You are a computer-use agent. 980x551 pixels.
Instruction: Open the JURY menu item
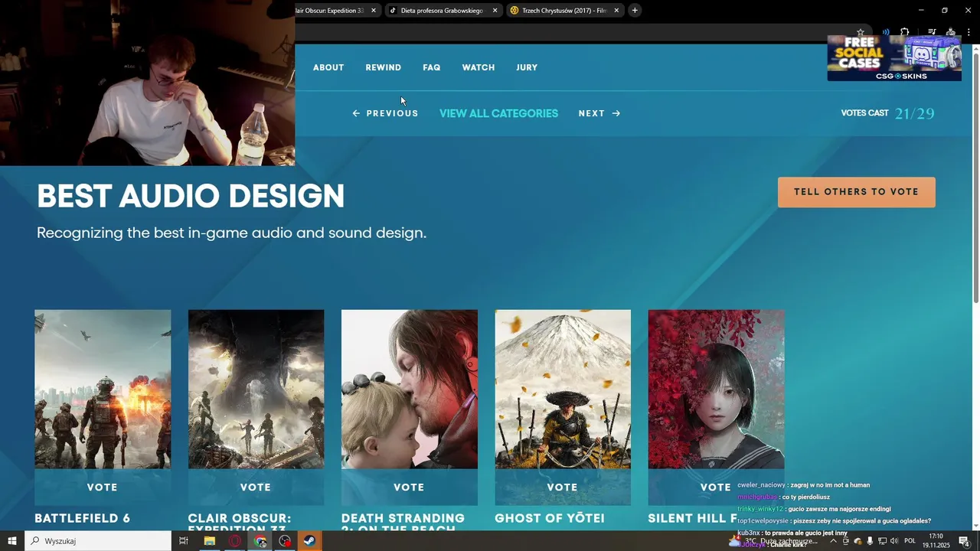coord(527,67)
